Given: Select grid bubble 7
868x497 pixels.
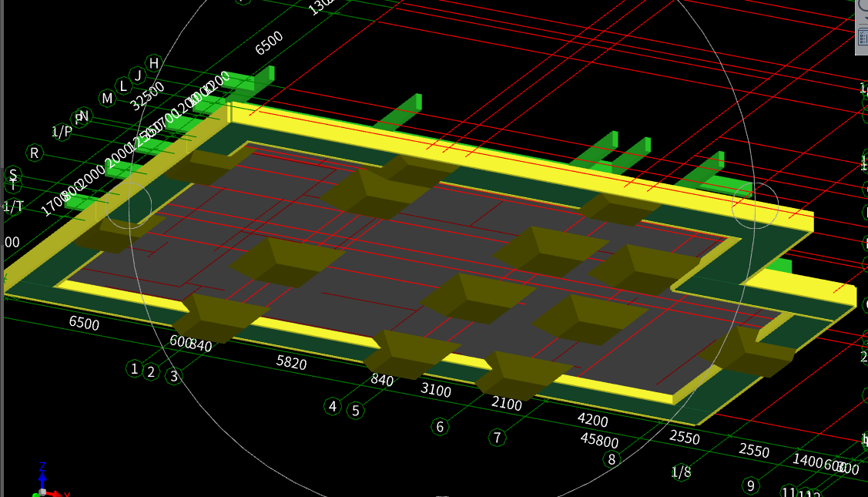Looking at the screenshot, I should pos(497,438).
